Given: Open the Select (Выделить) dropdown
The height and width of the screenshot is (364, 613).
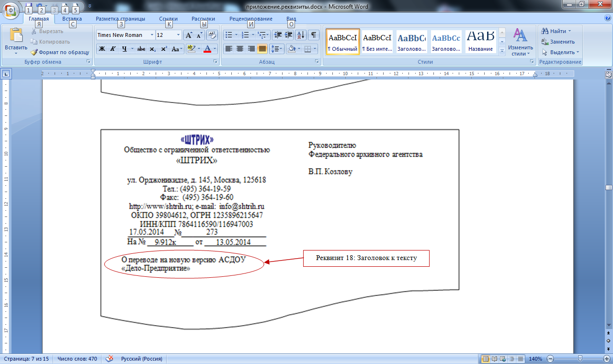Looking at the screenshot, I should pyautogui.click(x=560, y=52).
